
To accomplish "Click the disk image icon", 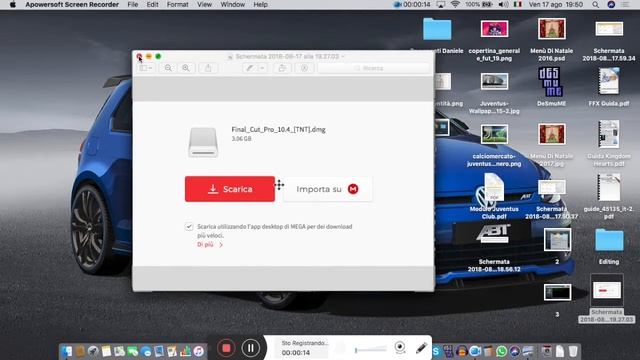I will pos(203,142).
